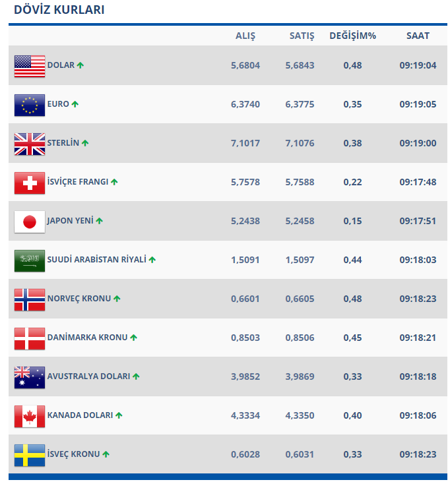Click the European Union flag icon
This screenshot has width=448, height=482.
click(x=30, y=105)
